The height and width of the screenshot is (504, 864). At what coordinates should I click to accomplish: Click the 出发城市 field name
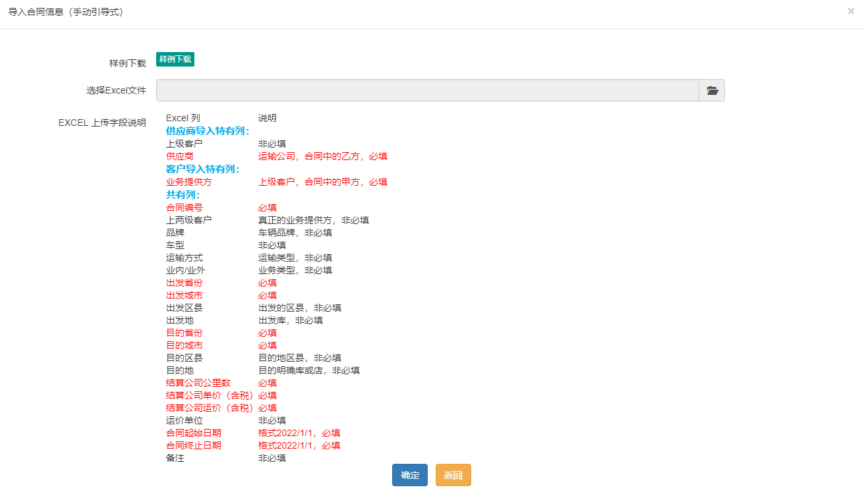click(x=185, y=295)
